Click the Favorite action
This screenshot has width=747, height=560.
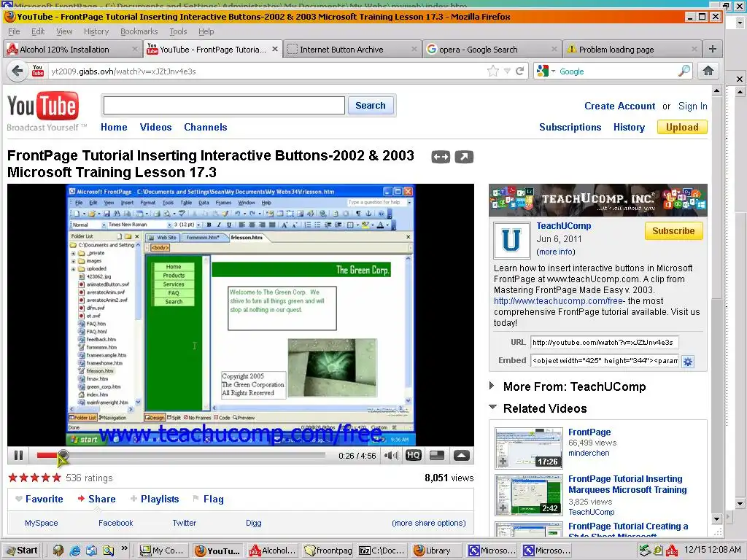click(39, 499)
